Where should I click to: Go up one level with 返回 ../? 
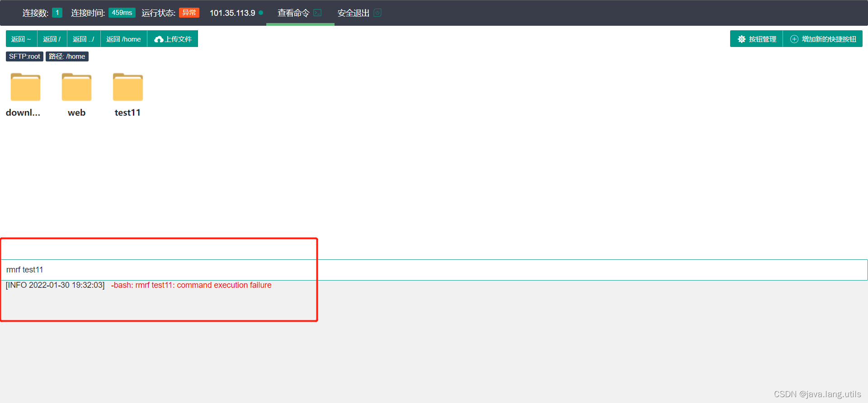(84, 39)
